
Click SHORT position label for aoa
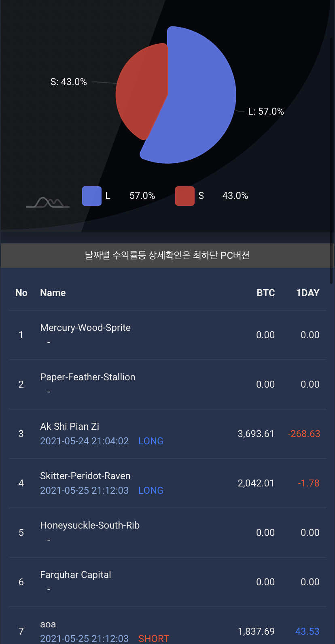point(153,639)
